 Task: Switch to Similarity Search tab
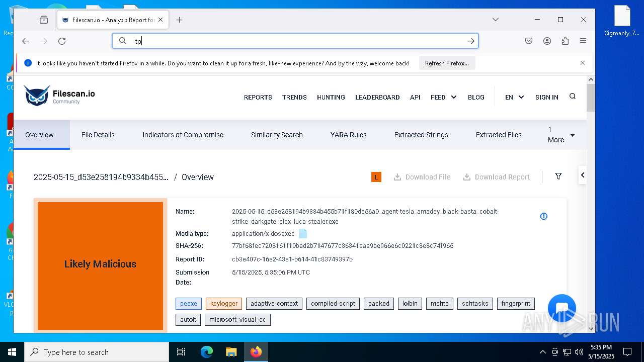[277, 135]
